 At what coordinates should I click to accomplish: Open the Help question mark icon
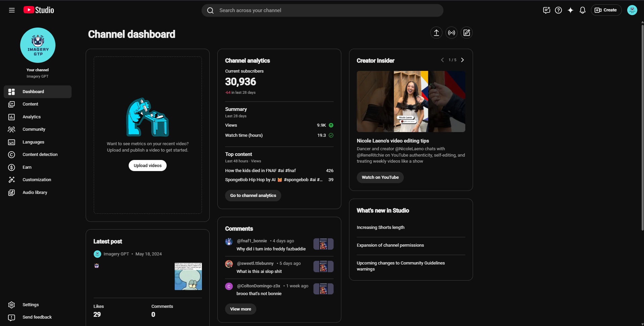point(558,10)
